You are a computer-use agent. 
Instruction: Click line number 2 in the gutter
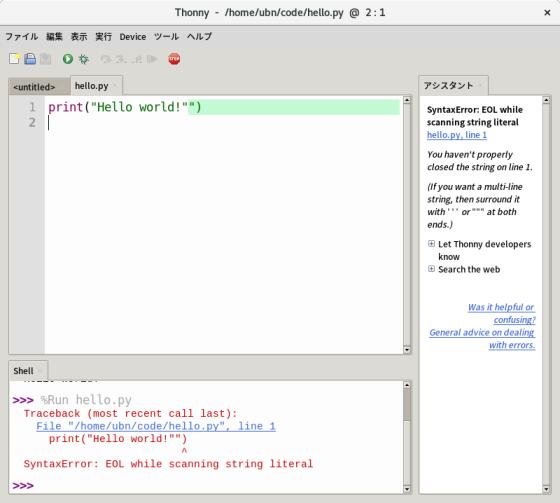pos(32,123)
